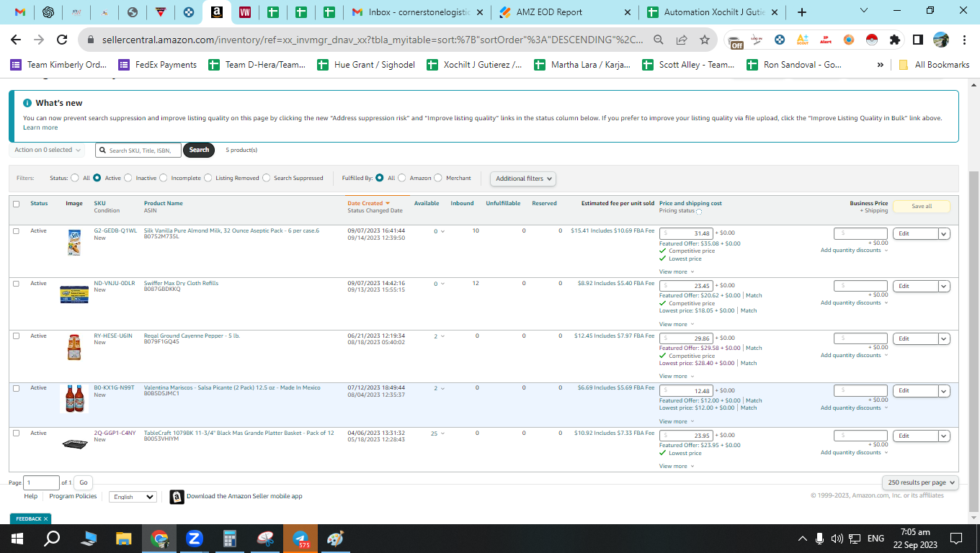Click the Amazon app icon beside Download link
Viewport: 980px width, 553px height.
coord(177,497)
